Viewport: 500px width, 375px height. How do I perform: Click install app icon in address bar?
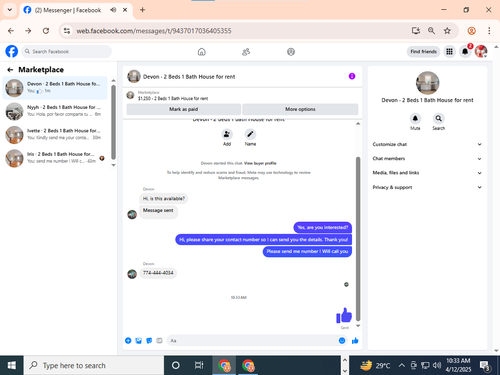coord(415,31)
